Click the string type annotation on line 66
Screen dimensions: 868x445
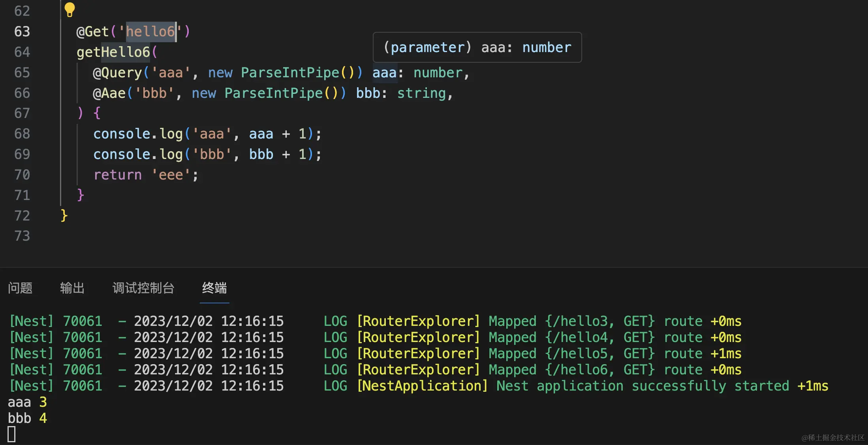point(421,93)
